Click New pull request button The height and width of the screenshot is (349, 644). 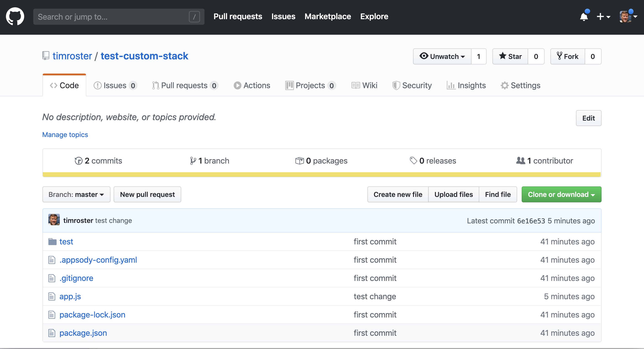tap(147, 194)
